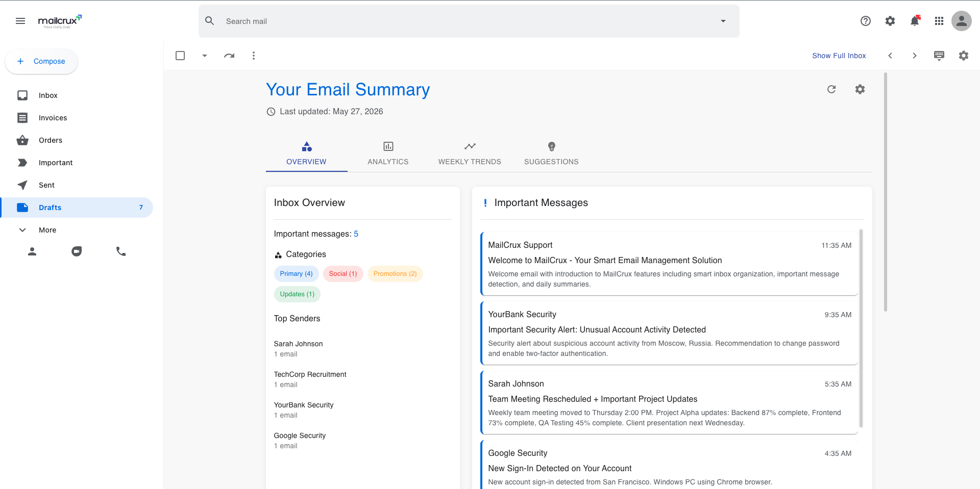Click the Invoices list icon
Image resolution: width=980 pixels, height=489 pixels.
tap(22, 118)
